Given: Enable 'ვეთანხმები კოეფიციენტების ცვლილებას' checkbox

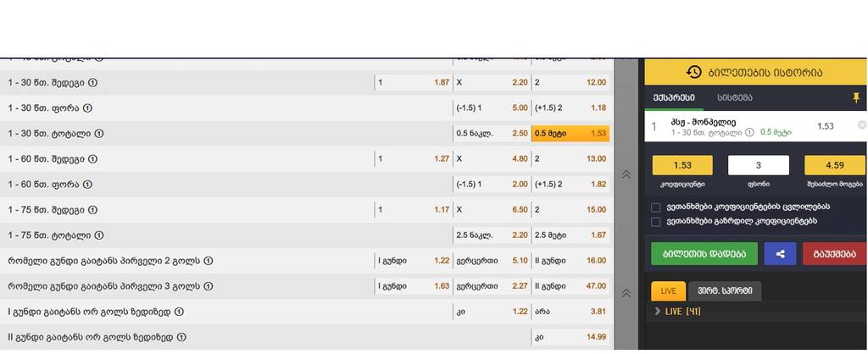Looking at the screenshot, I should point(656,207).
